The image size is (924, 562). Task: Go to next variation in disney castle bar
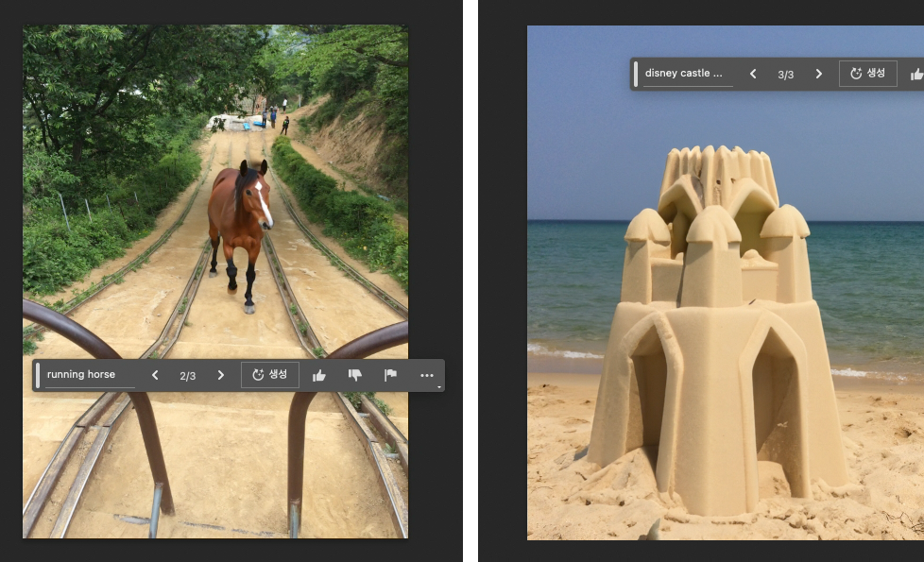(818, 74)
